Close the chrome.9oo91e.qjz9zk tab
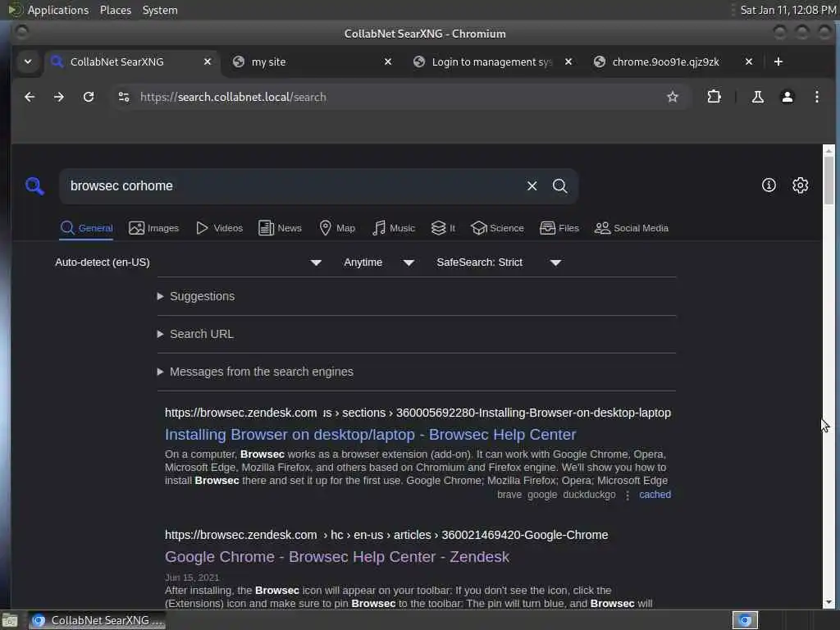The height and width of the screenshot is (630, 840). click(749, 62)
